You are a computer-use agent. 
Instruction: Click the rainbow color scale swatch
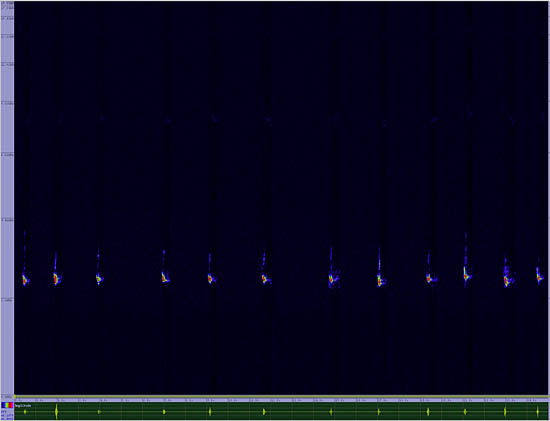click(x=7, y=405)
